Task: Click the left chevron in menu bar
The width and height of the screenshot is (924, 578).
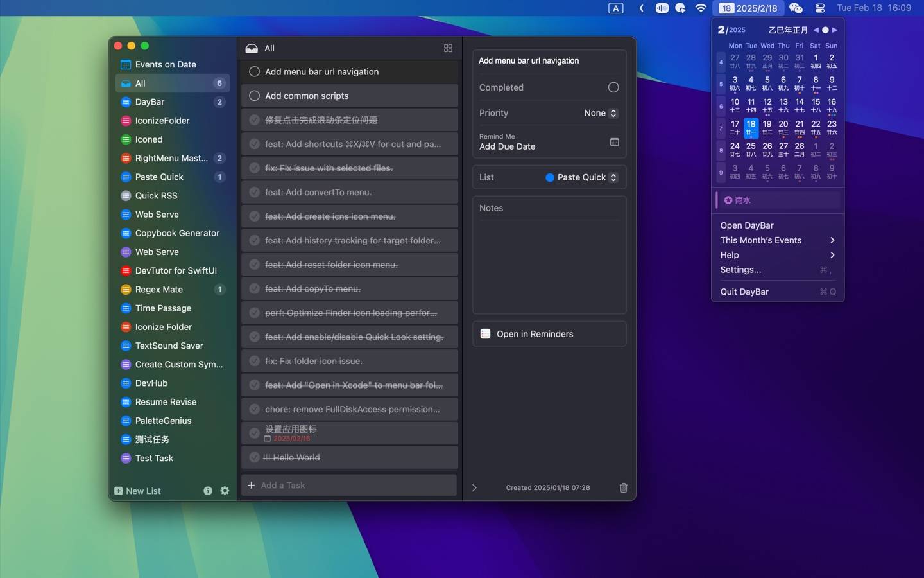Action: 641,8
